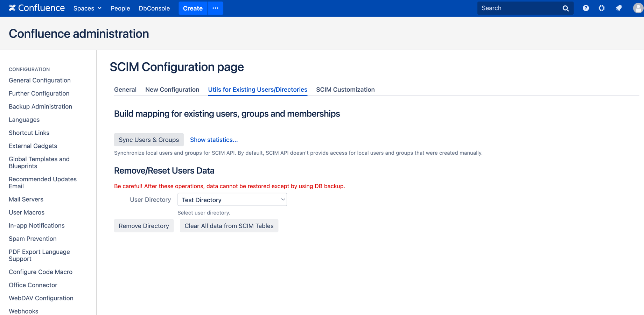Open Global Templates and Blueprints
This screenshot has width=644, height=315.
coord(39,162)
